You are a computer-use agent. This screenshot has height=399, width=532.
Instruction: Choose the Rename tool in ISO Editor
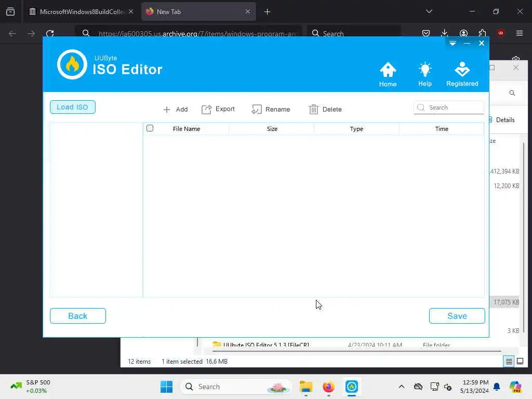click(271, 109)
